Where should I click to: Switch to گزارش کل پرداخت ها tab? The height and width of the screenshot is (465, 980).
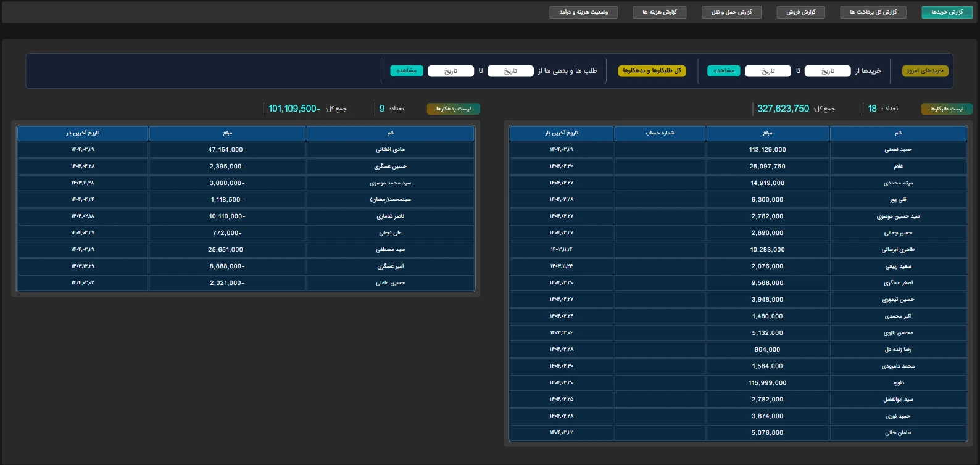click(873, 12)
